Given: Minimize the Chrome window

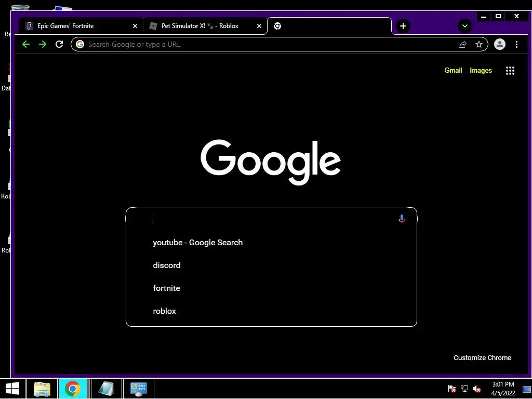Looking at the screenshot, I should [x=484, y=16].
